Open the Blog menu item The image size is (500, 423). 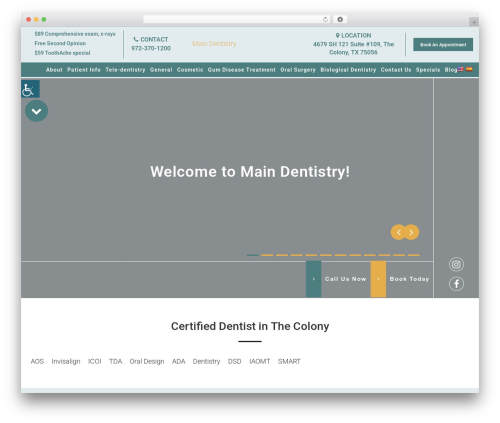(x=451, y=70)
